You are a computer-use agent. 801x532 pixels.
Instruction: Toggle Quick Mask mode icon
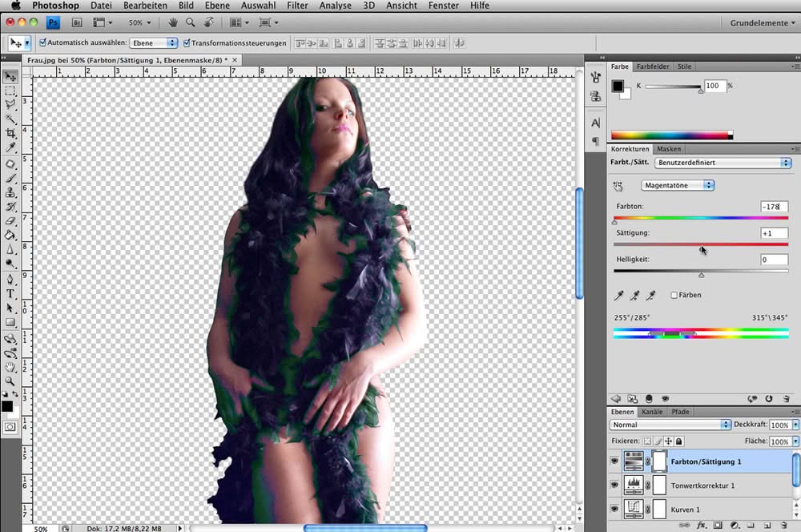pyautogui.click(x=10, y=427)
